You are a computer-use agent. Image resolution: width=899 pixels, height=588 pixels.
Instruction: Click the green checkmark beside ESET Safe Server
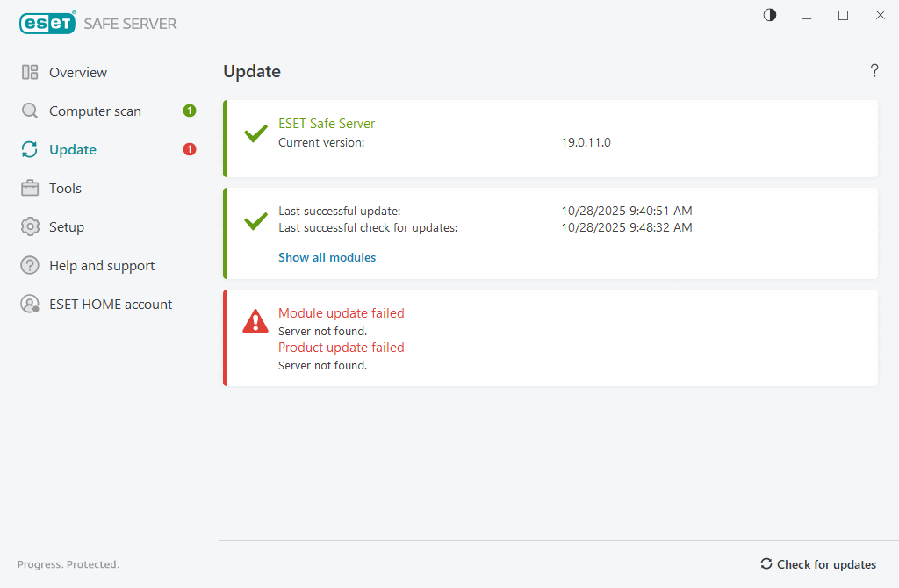point(255,133)
